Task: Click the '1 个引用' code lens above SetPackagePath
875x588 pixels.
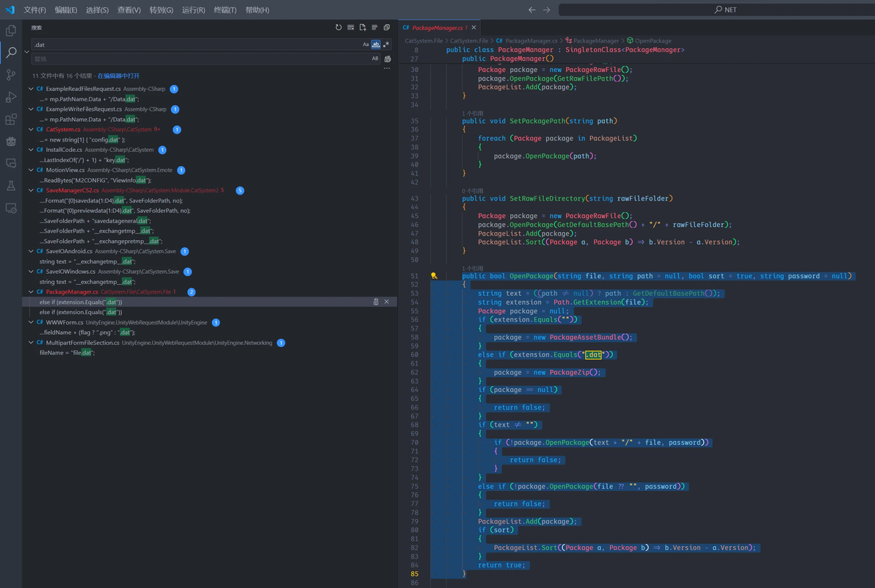Action: click(473, 113)
